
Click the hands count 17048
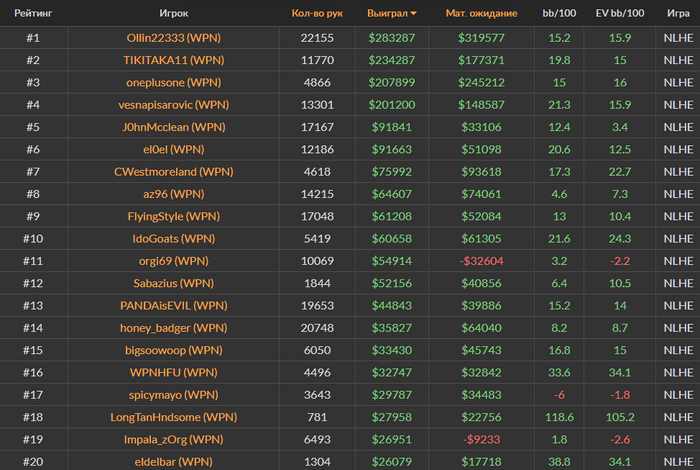point(317,216)
